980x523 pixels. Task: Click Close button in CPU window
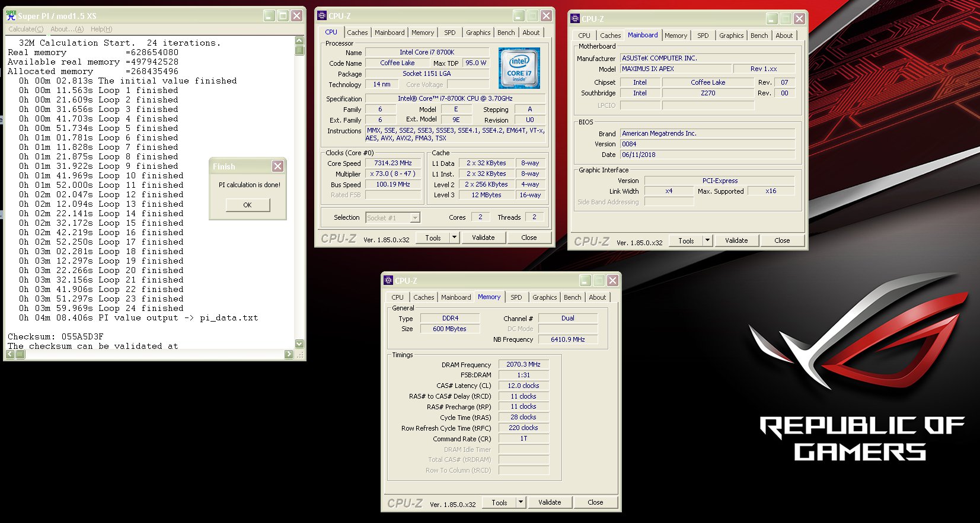(x=529, y=238)
